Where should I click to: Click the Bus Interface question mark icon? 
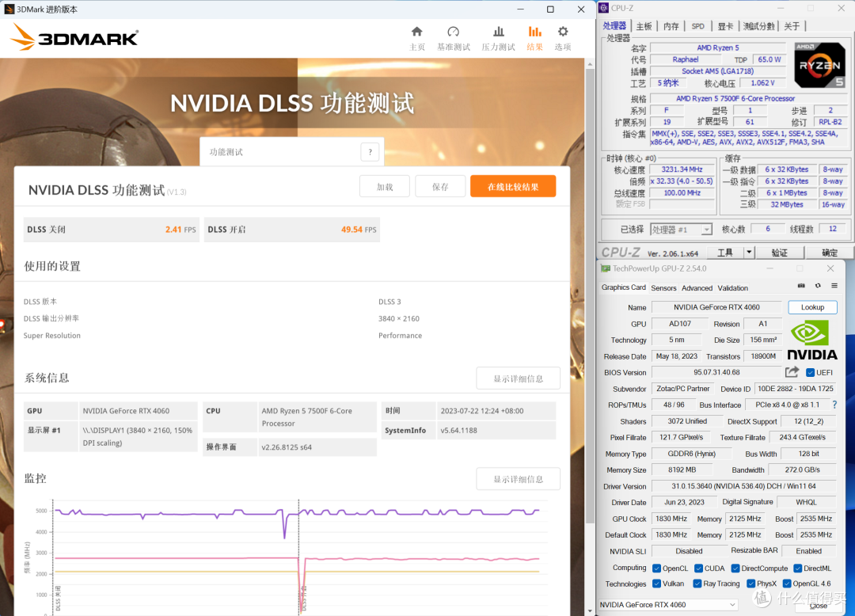pos(835,405)
